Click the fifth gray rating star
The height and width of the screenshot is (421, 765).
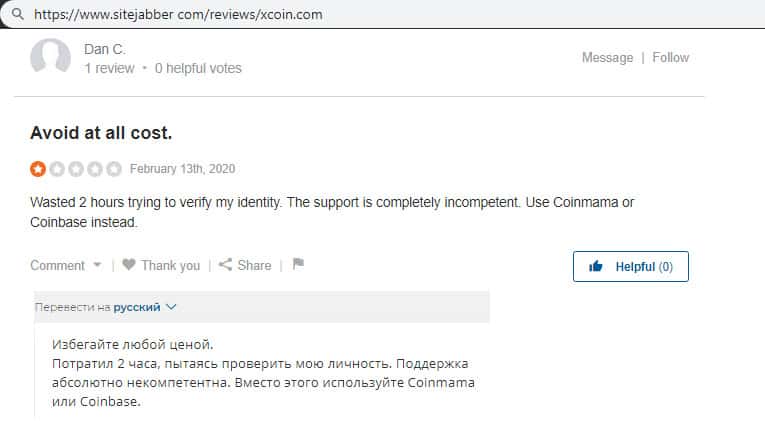(114, 169)
